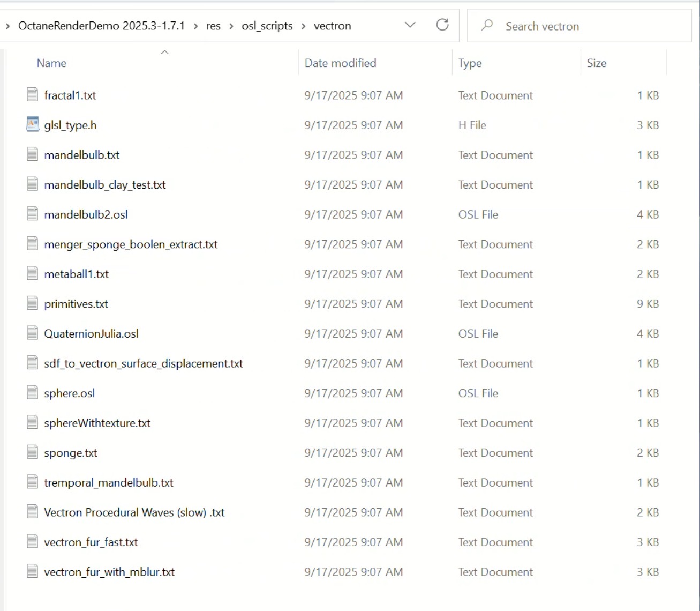700x611 pixels.
Task: Click the QuaternionJulia.osl file icon
Action: 33,333
